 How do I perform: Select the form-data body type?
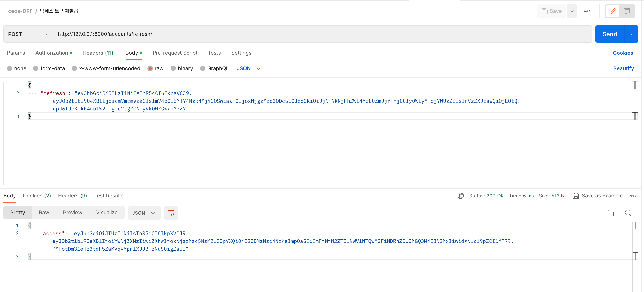point(36,68)
